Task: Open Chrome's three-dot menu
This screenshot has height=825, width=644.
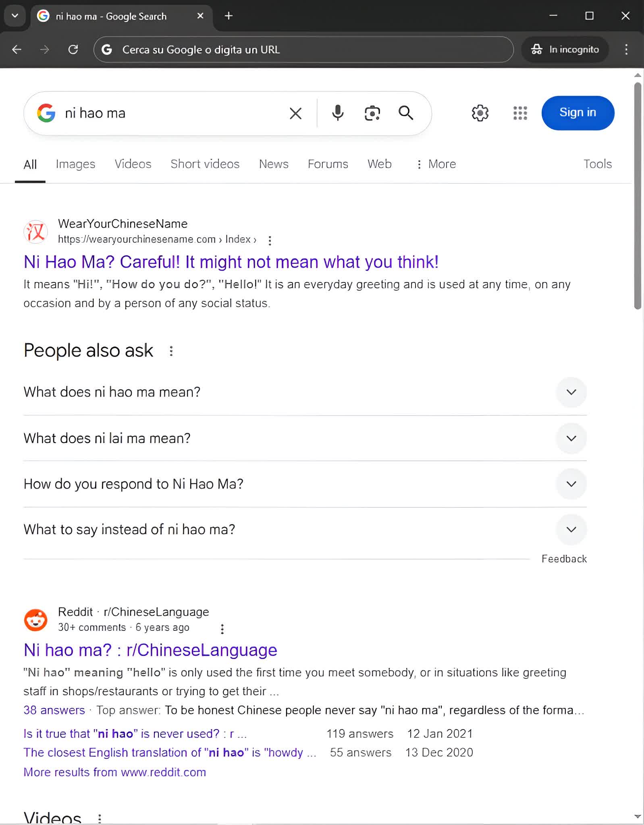Action: [x=626, y=50]
